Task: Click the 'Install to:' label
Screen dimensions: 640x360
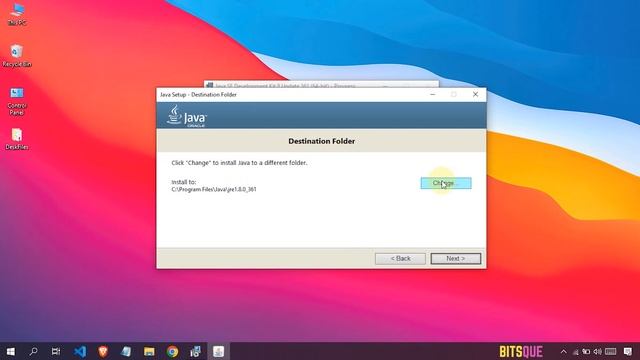Action: tap(184, 182)
